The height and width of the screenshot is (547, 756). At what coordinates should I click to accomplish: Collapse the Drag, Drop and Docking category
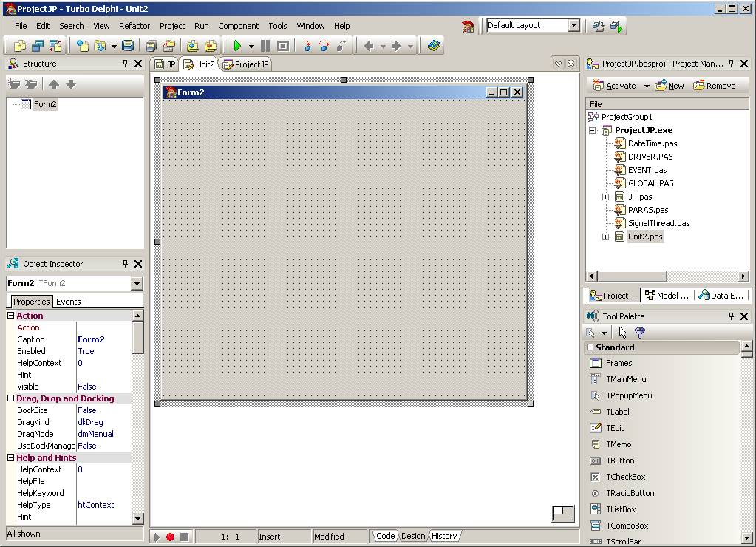(x=10, y=398)
